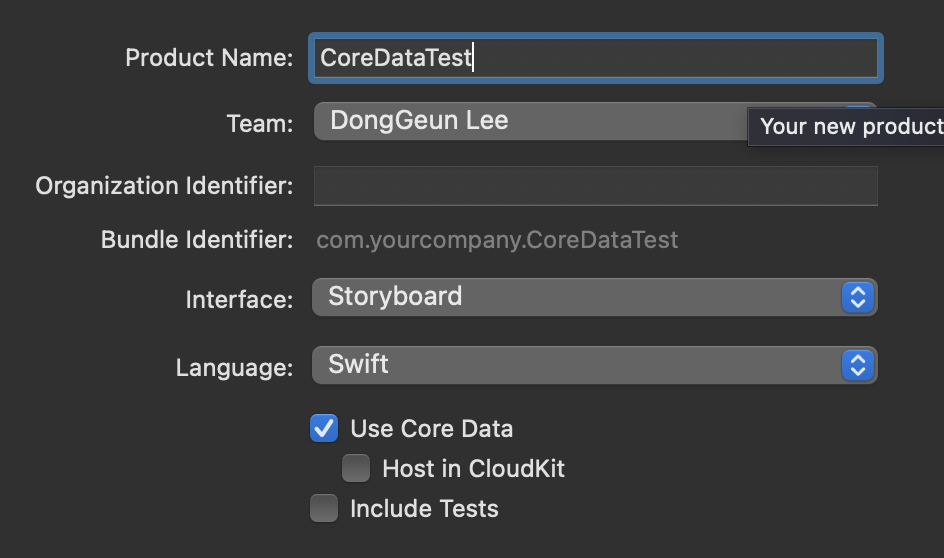Focus the empty Organization Identifier field
Screen dimensions: 944x558
point(595,186)
